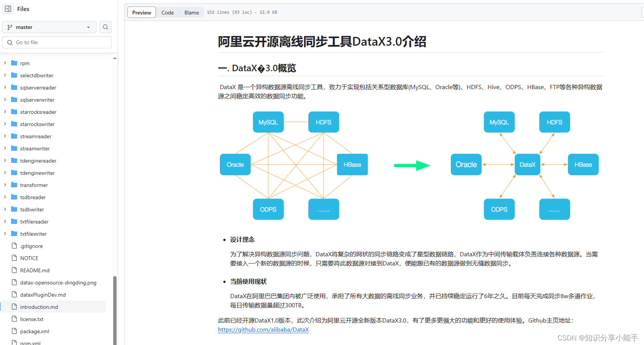Click the NOTICE file icon
The height and width of the screenshot is (345, 644).
tap(14, 258)
